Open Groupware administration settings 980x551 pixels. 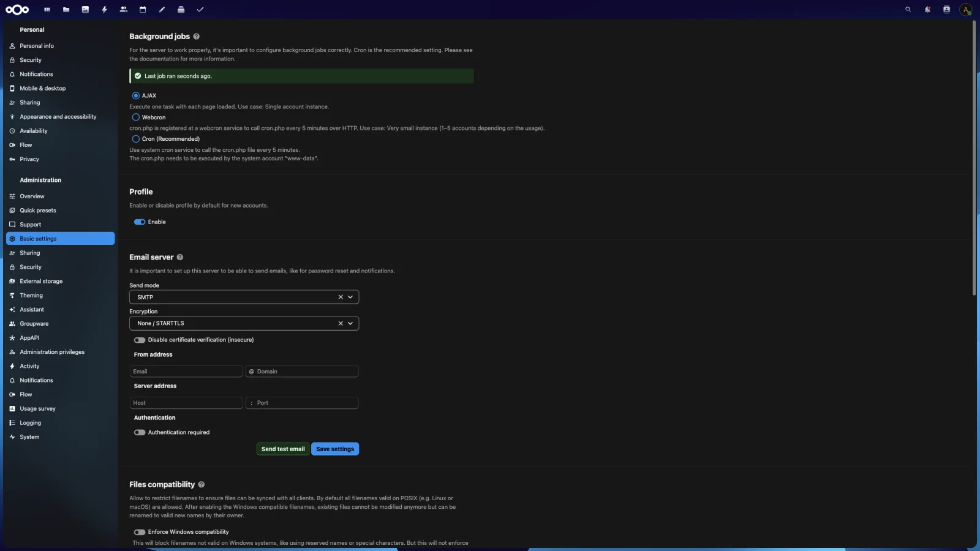tap(61, 324)
